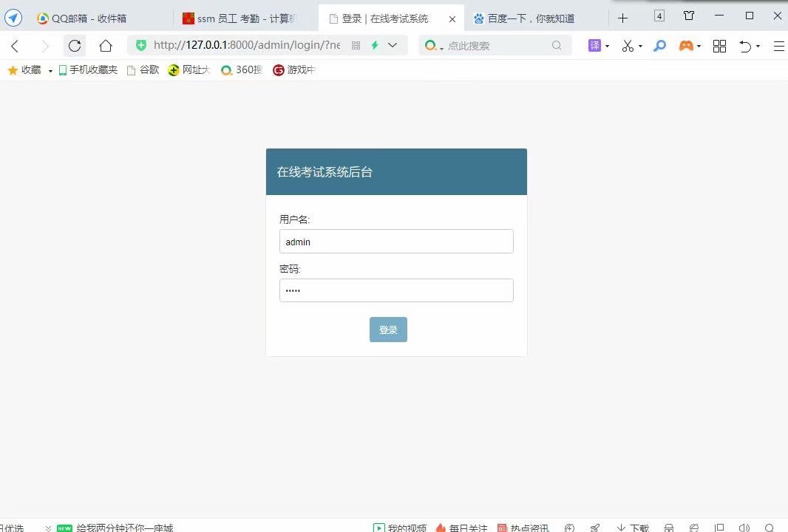This screenshot has height=532, width=788.
Task: Open a new tab with plus button
Action: [622, 18]
